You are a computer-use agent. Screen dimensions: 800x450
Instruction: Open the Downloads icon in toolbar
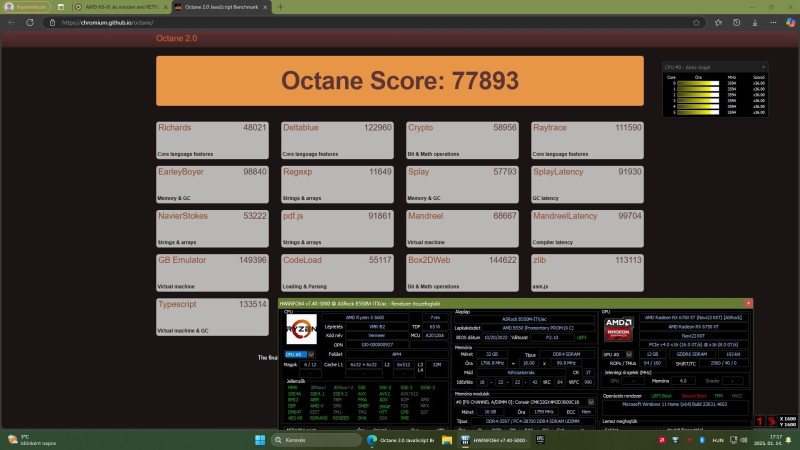coord(755,22)
